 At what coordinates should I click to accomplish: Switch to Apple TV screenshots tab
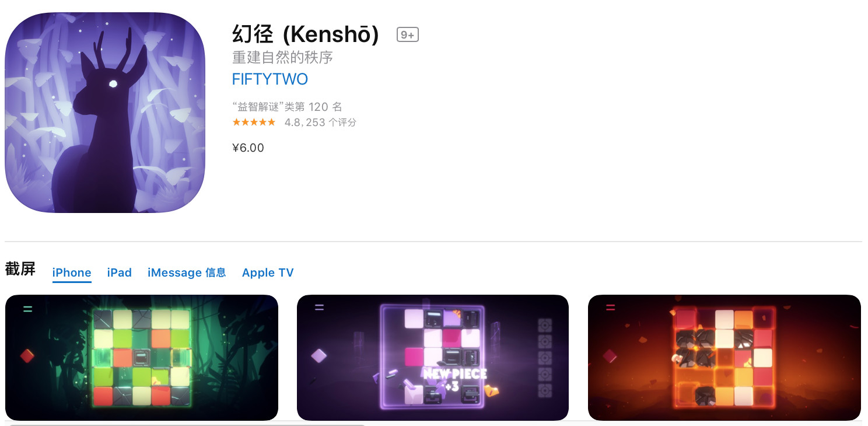[x=268, y=273]
